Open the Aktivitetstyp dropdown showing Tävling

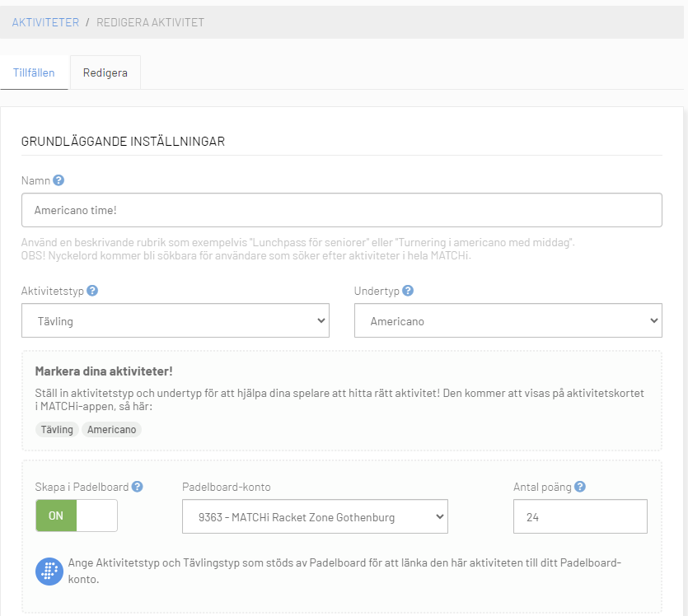[x=175, y=321]
